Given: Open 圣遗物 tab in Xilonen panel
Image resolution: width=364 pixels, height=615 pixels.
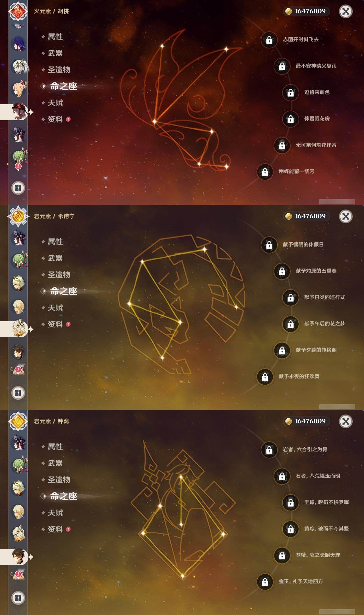Looking at the screenshot, I should pyautogui.click(x=59, y=275).
